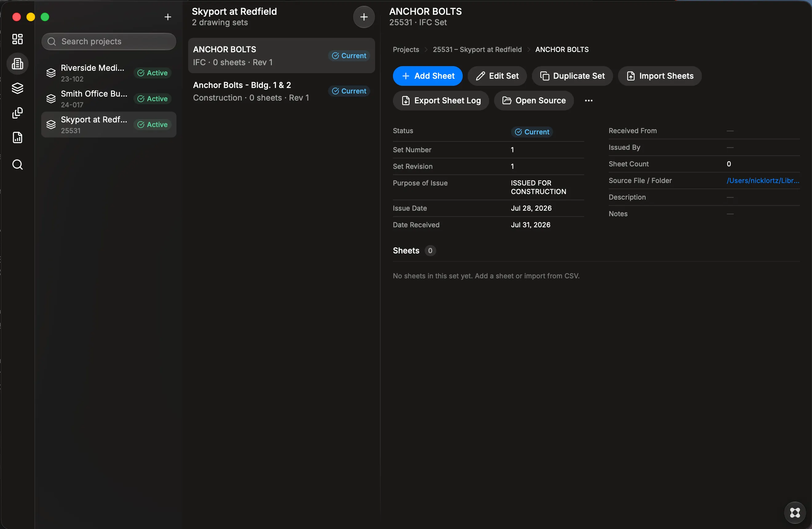
Task: Click the Date Received value Jul 31, 2026
Action: [531, 225]
